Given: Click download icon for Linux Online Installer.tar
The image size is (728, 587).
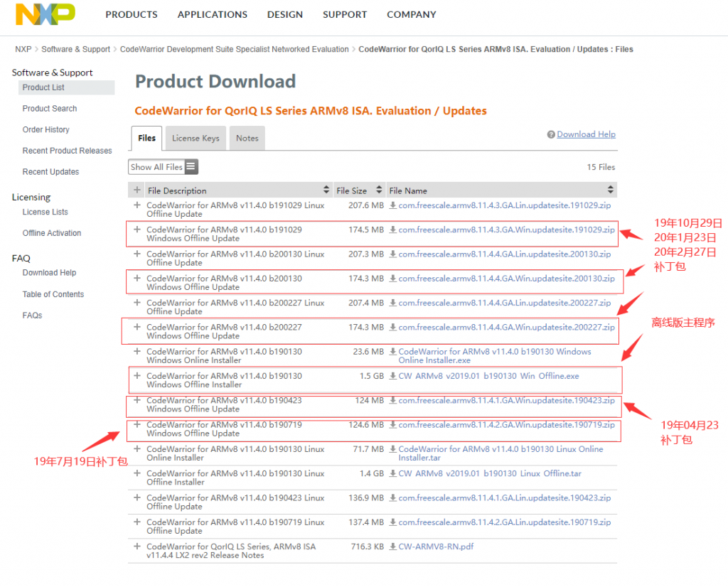Looking at the screenshot, I should point(392,448).
